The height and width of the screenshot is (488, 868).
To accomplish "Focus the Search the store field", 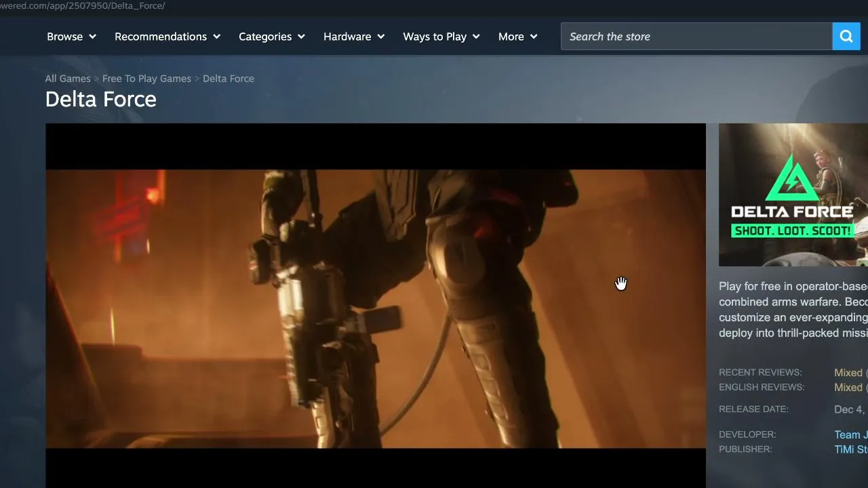I will coord(696,37).
